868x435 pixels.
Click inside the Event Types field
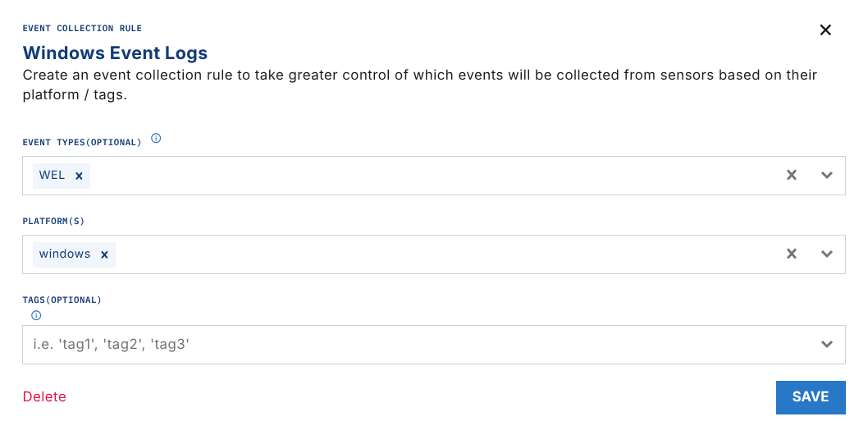coord(410,176)
